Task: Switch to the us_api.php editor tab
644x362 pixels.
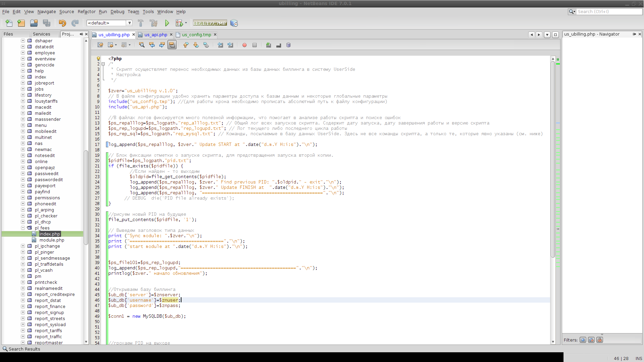Action: (x=156, y=35)
